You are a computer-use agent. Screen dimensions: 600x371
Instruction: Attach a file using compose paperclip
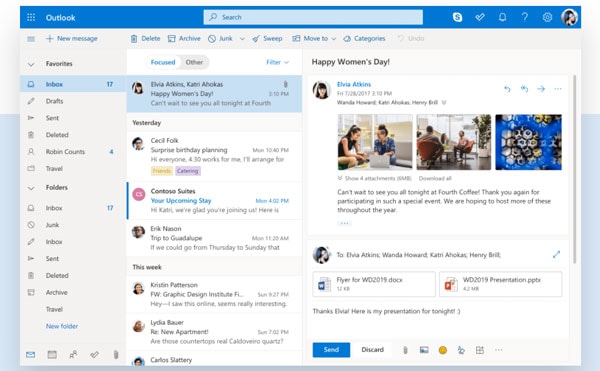click(405, 350)
